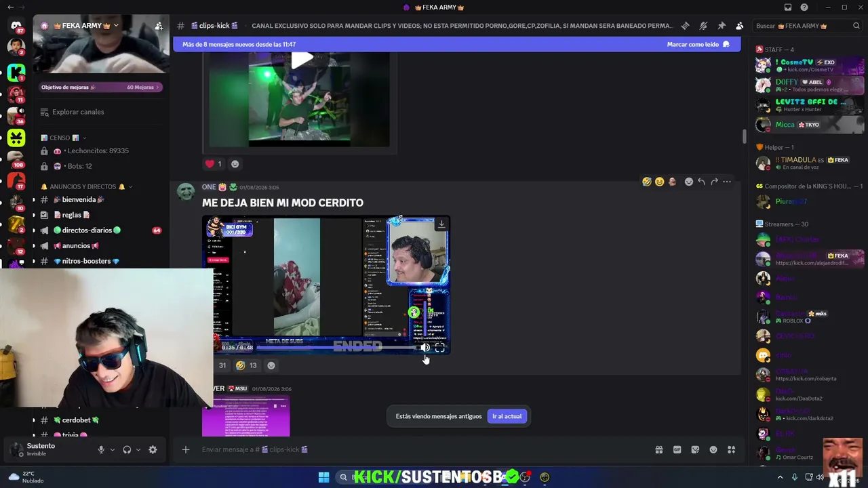The height and width of the screenshot is (488, 868).
Task: Toggle the laughing emoji reaction with count 13
Action: point(245,365)
